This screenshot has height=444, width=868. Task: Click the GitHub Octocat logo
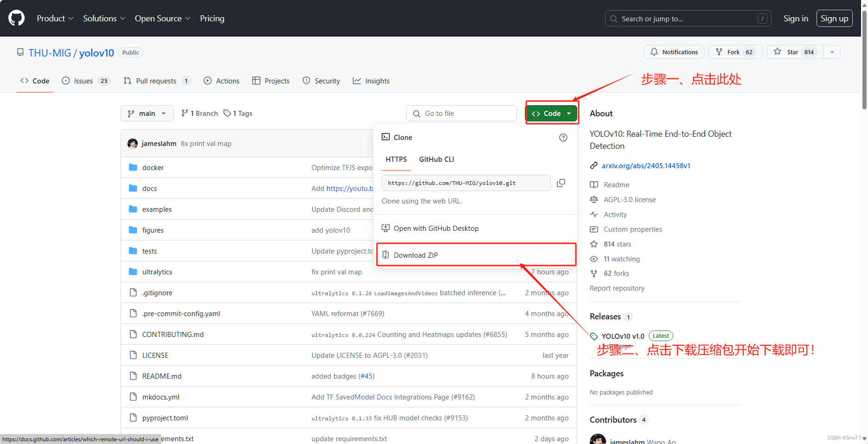(x=17, y=18)
